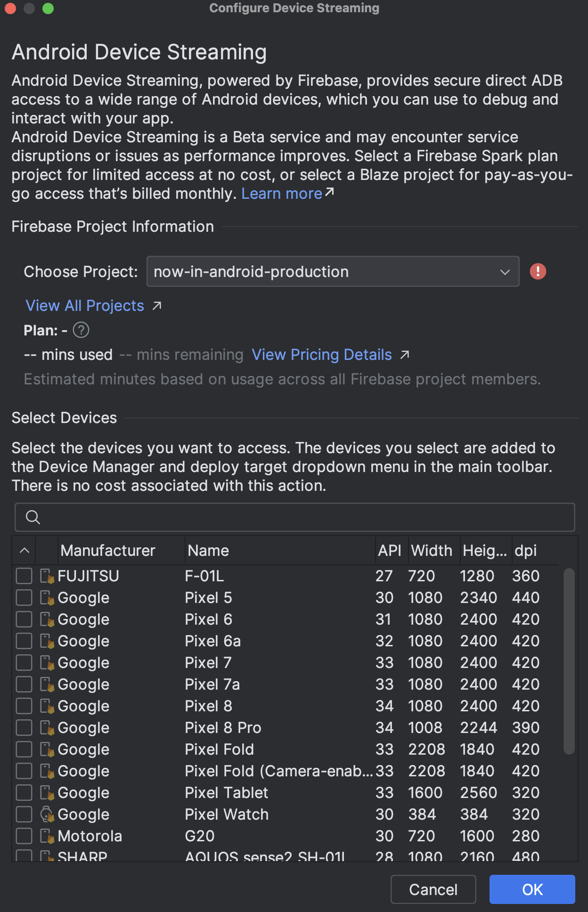Click the sort arrow column header
The height and width of the screenshot is (912, 588).
point(24,550)
